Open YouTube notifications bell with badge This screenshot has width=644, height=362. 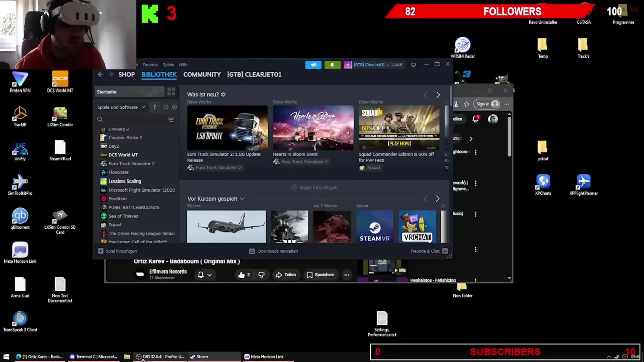(476, 119)
